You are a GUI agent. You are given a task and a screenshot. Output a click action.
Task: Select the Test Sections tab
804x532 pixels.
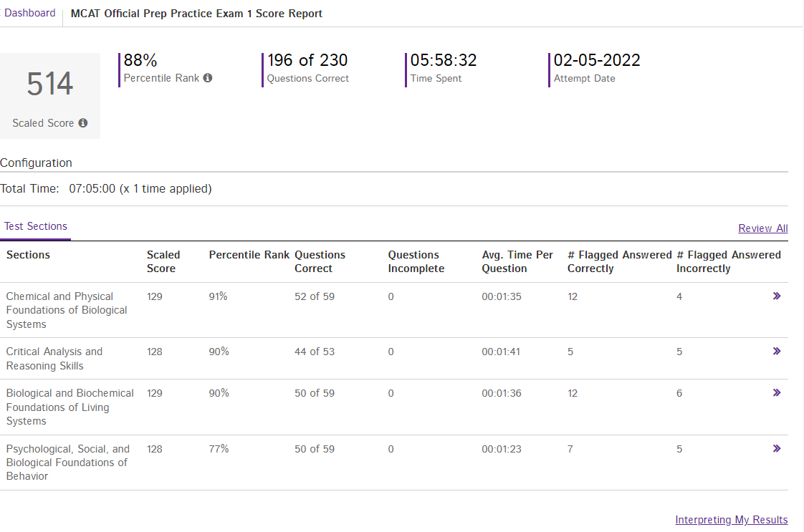click(35, 226)
